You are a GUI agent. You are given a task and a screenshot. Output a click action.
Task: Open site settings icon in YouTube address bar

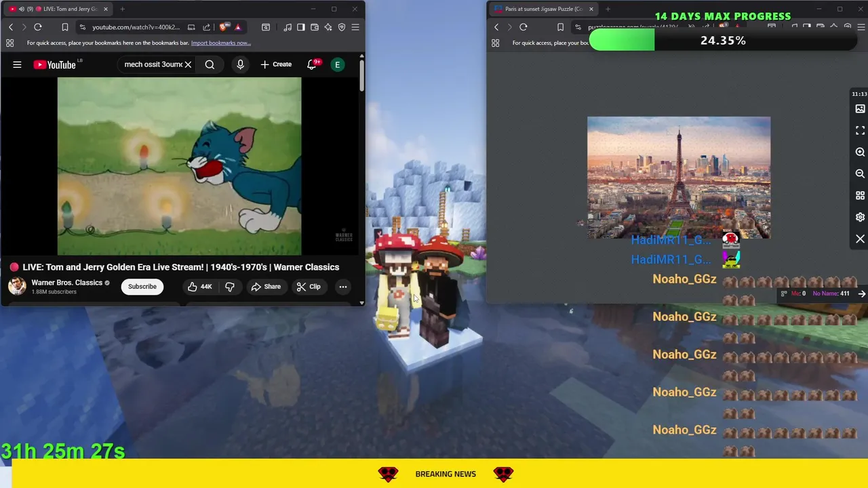pyautogui.click(x=82, y=27)
